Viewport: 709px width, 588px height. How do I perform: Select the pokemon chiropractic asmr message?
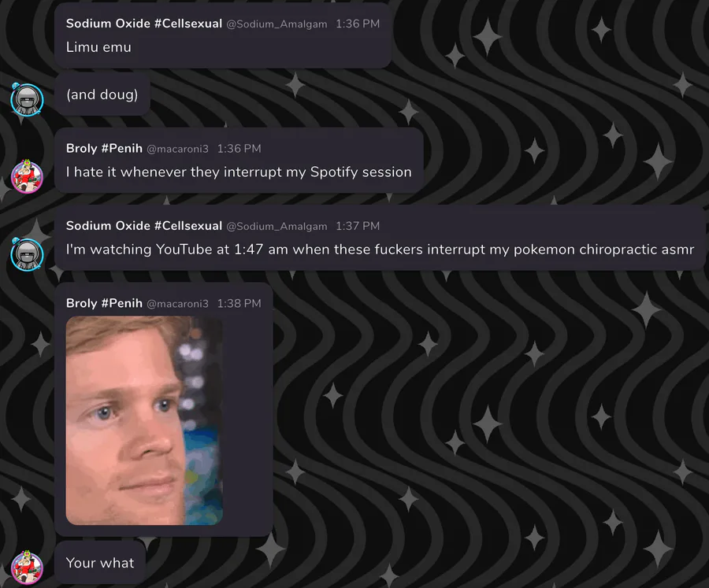pyautogui.click(x=380, y=250)
